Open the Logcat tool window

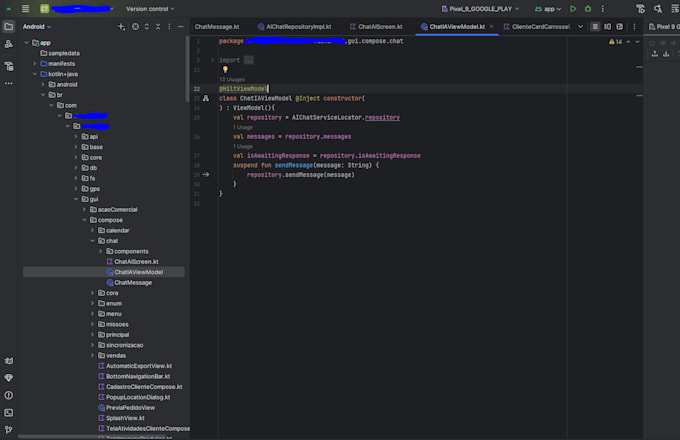[x=9, y=361]
